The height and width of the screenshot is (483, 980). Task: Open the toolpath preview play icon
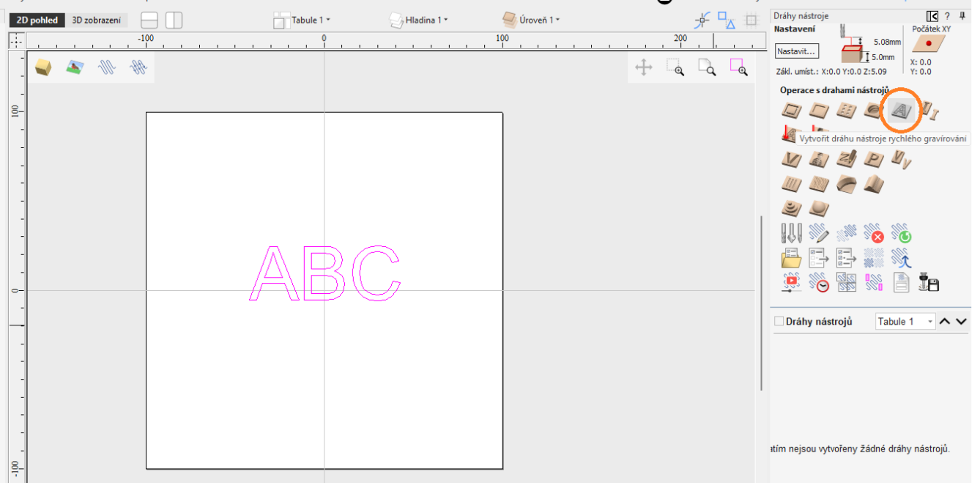coord(792,282)
